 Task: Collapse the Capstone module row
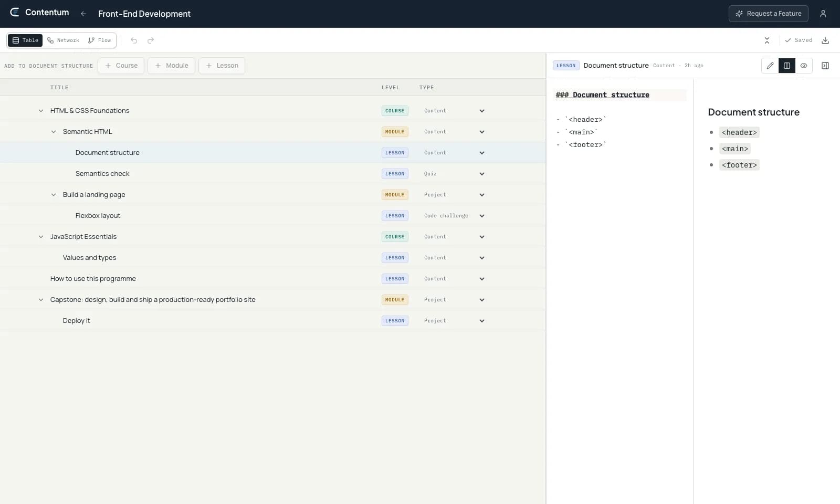[41, 300]
